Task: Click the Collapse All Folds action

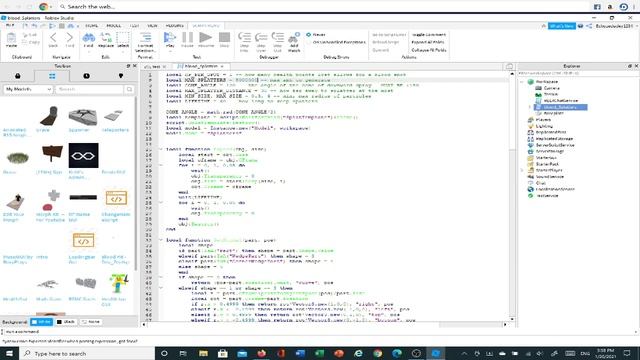Action: 429,50
